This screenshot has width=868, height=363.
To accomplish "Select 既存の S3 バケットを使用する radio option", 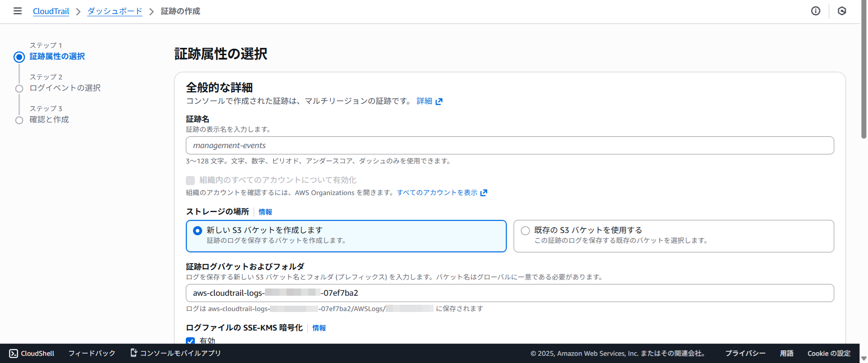I will tap(525, 231).
